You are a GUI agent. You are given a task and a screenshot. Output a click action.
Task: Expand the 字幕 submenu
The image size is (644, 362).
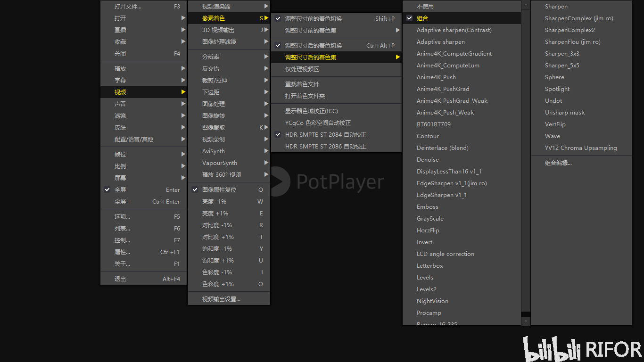coord(144,80)
